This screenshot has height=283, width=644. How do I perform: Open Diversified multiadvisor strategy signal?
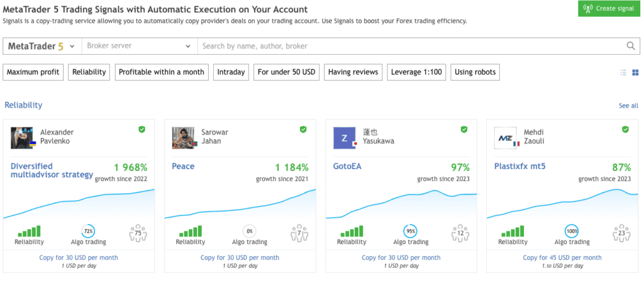click(x=52, y=170)
